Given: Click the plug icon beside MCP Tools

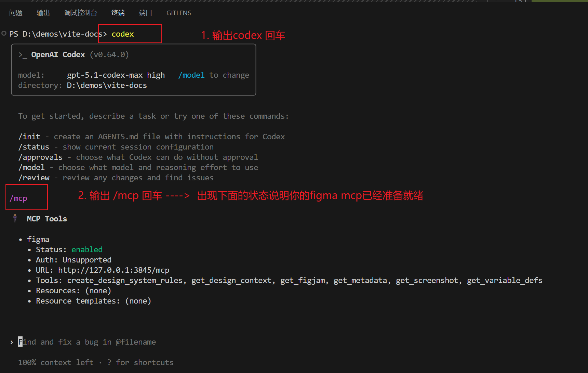Looking at the screenshot, I should click(x=15, y=218).
